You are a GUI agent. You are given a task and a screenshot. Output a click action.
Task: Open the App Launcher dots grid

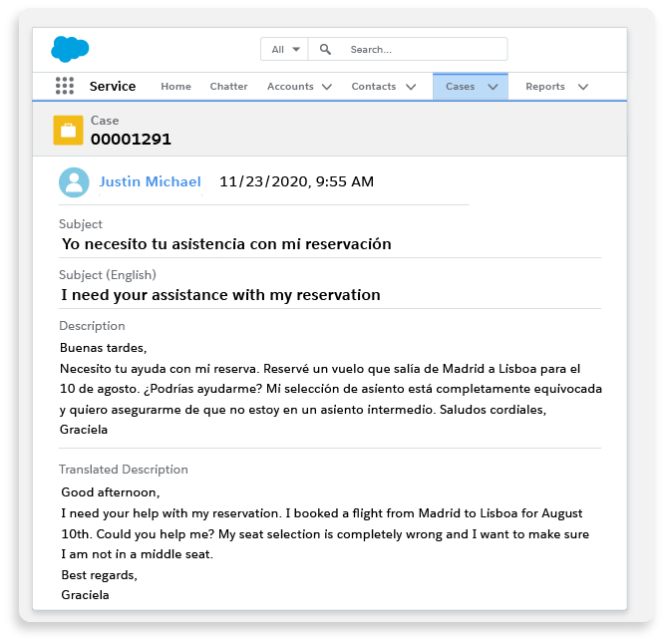65,87
